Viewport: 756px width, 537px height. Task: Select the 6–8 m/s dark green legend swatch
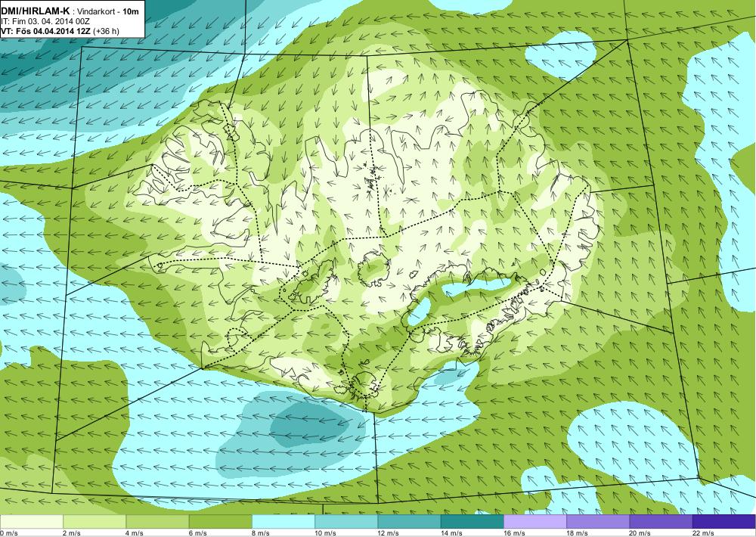coord(220,522)
